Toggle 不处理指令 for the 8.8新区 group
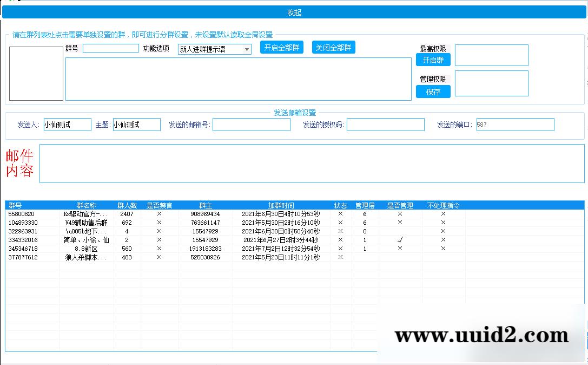588x365 pixels. coord(442,249)
